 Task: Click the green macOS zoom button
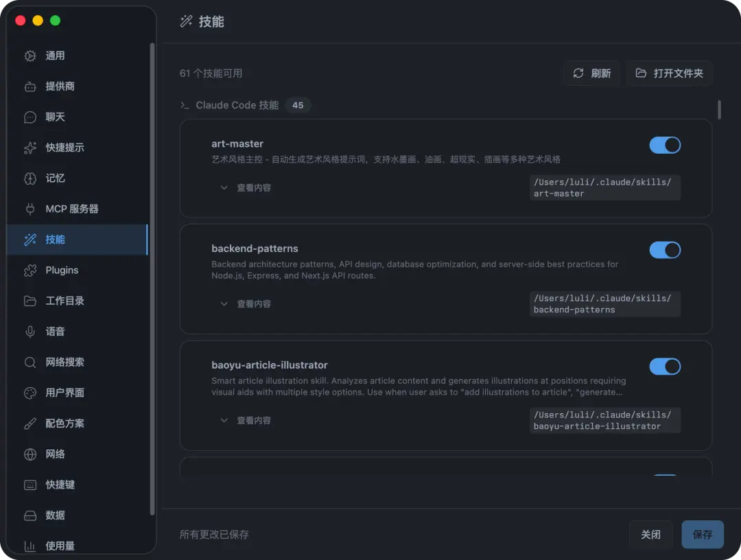(56, 21)
